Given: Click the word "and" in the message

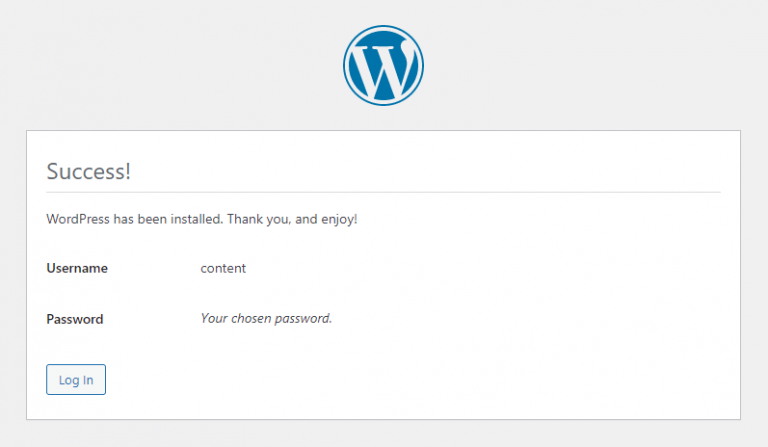Looking at the screenshot, I should pyautogui.click(x=308, y=218).
